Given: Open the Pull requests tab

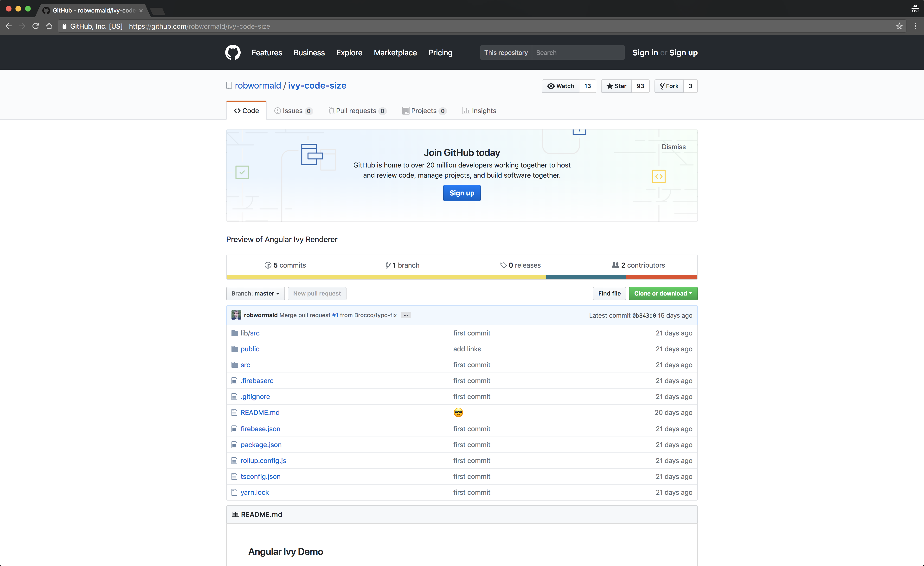Looking at the screenshot, I should pos(357,111).
